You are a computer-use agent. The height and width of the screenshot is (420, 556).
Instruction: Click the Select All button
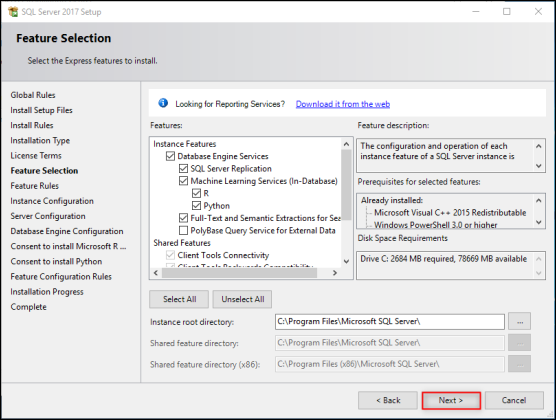pos(179,299)
